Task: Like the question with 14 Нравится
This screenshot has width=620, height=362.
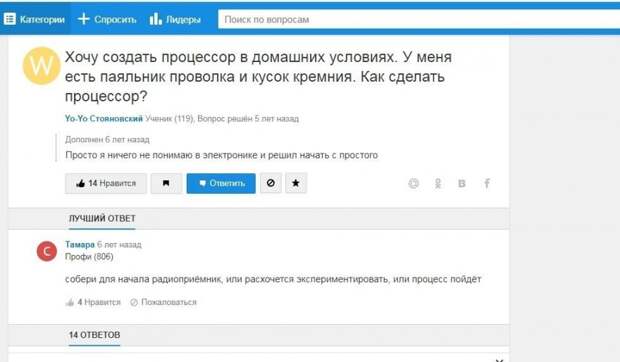Action: (106, 183)
